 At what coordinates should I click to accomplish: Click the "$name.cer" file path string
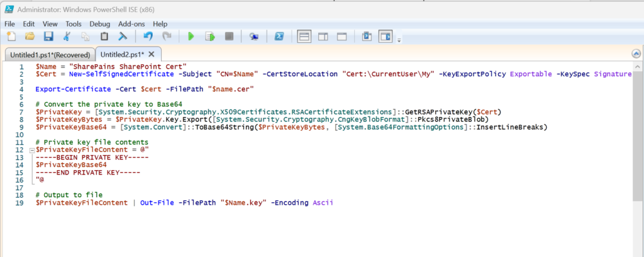231,89
